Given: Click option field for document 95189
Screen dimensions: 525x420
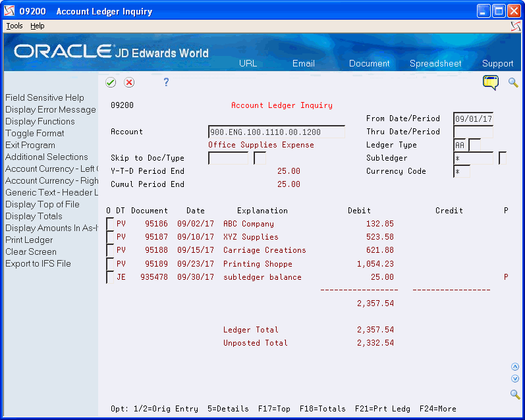Looking at the screenshot, I should [110, 264].
